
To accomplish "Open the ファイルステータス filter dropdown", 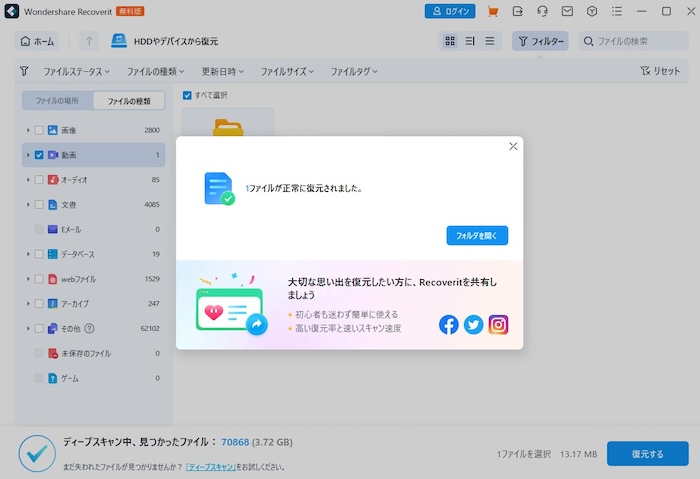I will [76, 72].
